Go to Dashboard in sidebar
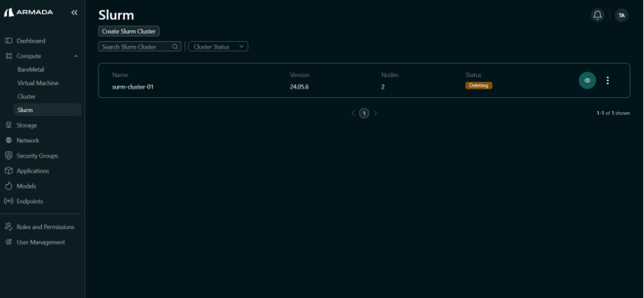This screenshot has height=298, width=644. tap(30, 41)
